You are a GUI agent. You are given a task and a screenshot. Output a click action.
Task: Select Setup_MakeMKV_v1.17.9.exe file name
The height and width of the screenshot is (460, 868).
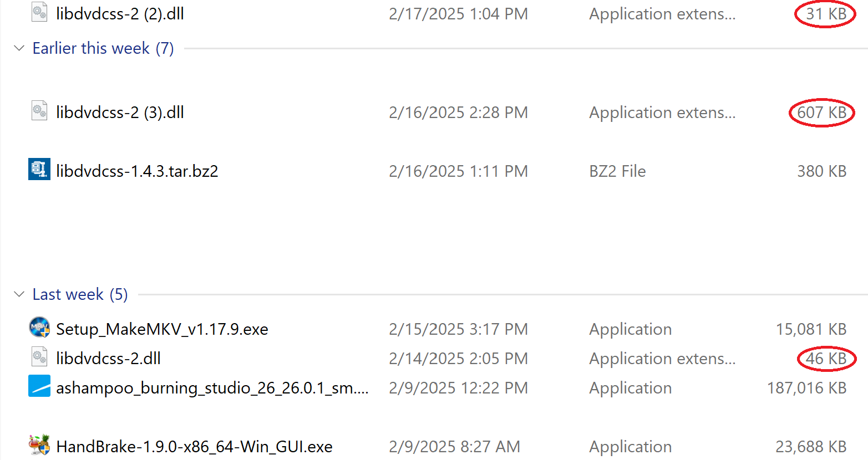point(162,329)
